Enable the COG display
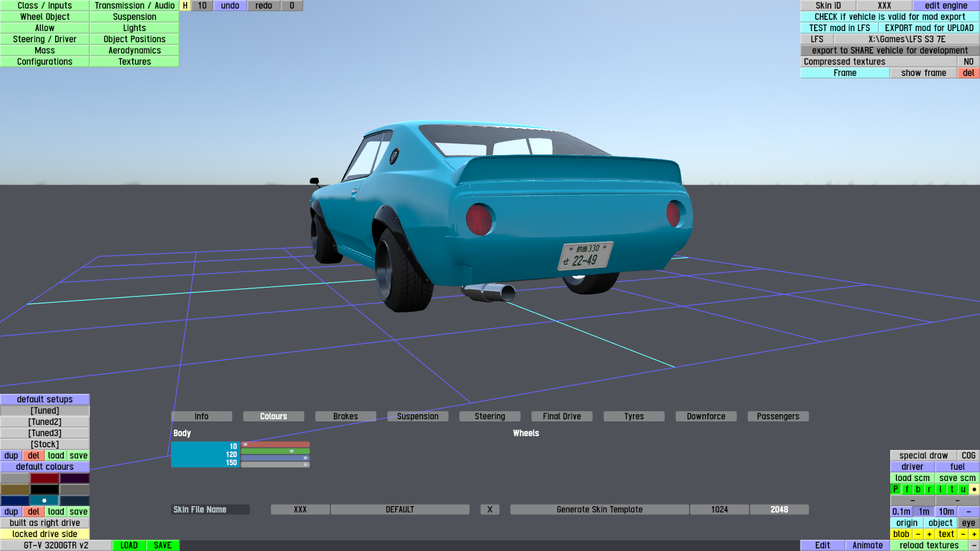 968,456
